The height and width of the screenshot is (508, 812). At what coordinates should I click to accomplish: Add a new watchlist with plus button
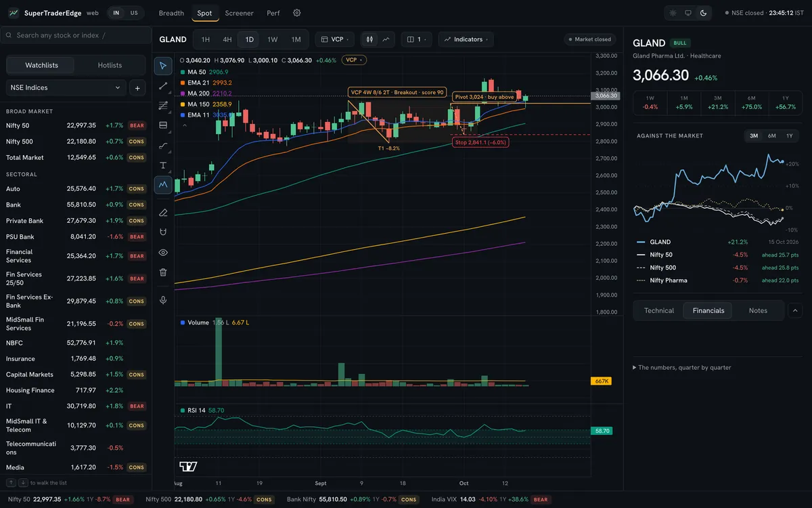pos(137,87)
